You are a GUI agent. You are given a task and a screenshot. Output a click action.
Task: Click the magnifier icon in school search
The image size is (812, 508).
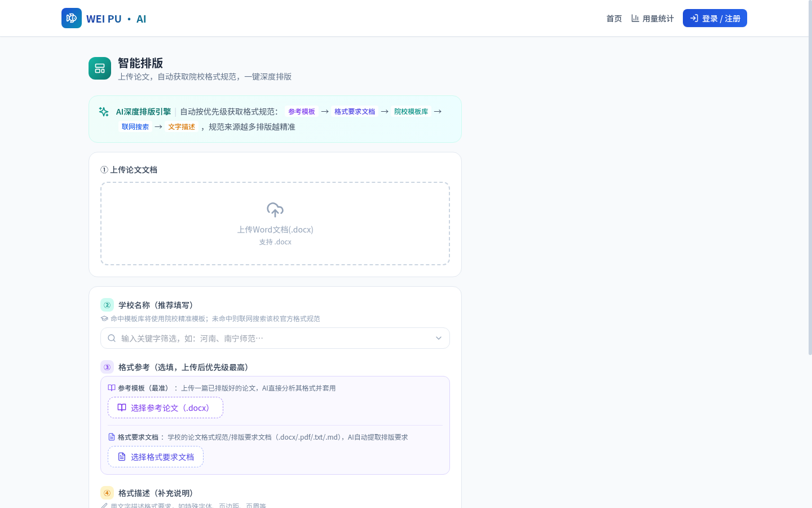pyautogui.click(x=112, y=338)
